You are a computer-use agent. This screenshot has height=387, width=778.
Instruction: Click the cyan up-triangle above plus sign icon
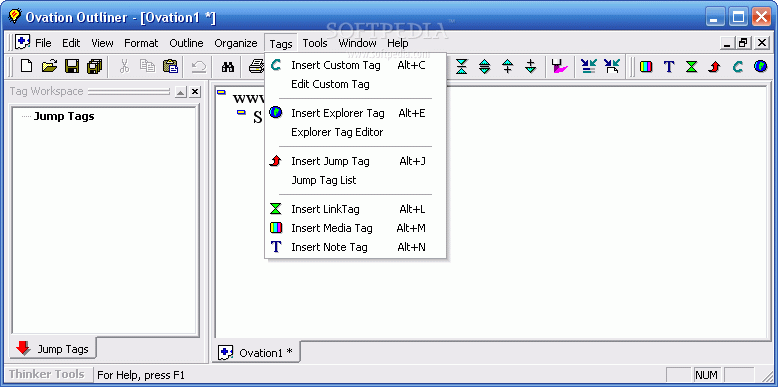point(508,66)
